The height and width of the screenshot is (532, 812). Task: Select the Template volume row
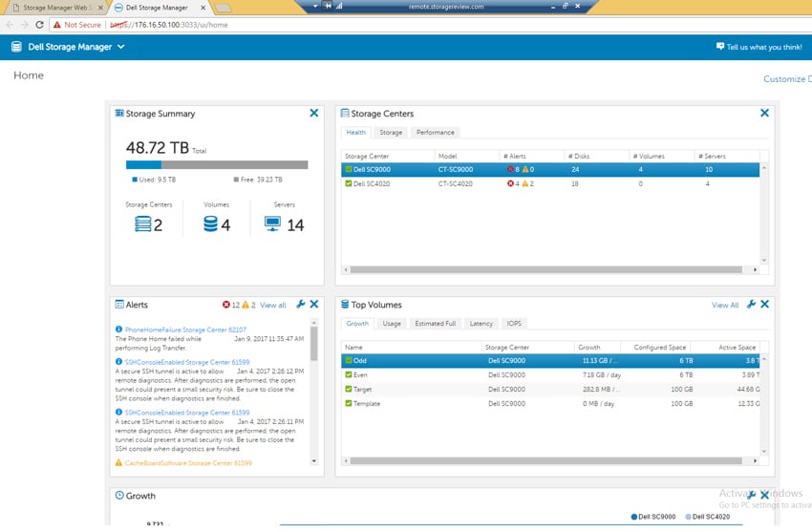550,404
